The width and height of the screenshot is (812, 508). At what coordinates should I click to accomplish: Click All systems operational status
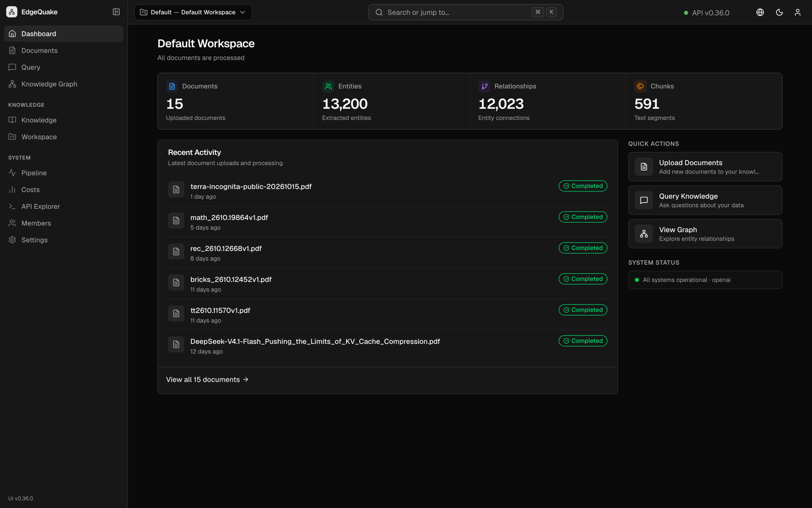pyautogui.click(x=705, y=280)
